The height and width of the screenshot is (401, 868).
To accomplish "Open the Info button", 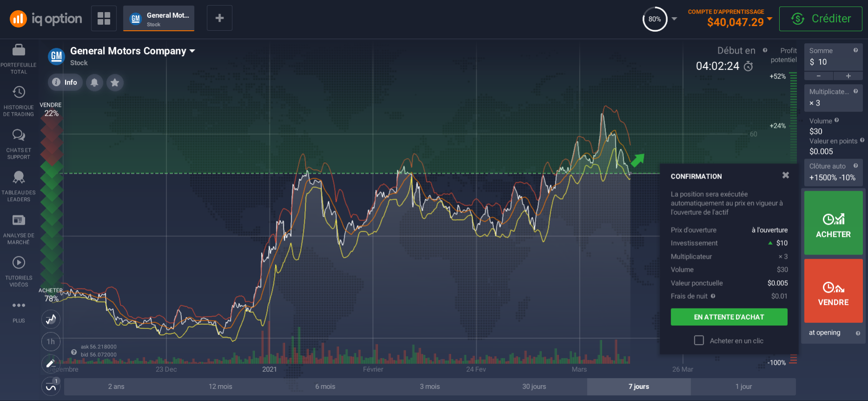I will tap(65, 82).
